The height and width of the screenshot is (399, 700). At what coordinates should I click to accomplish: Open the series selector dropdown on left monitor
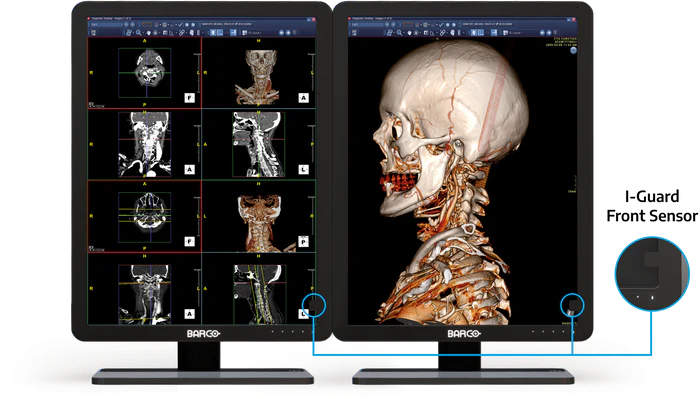click(106, 25)
